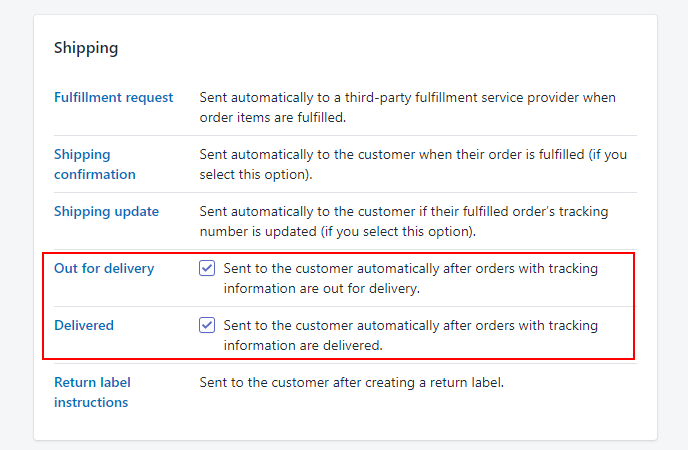This screenshot has width=688, height=450.
Task: Click the text 'information are out for delivery.'
Action: 322,289
